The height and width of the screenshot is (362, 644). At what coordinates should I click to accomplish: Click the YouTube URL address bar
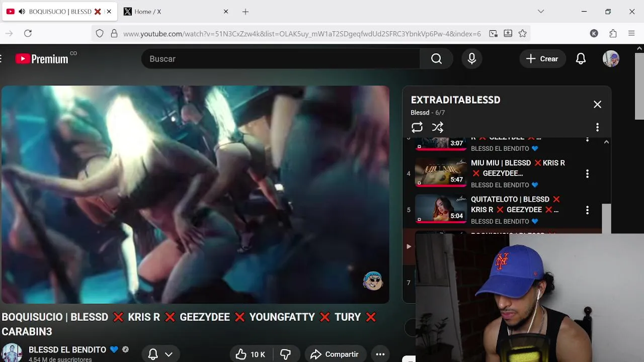click(x=302, y=34)
